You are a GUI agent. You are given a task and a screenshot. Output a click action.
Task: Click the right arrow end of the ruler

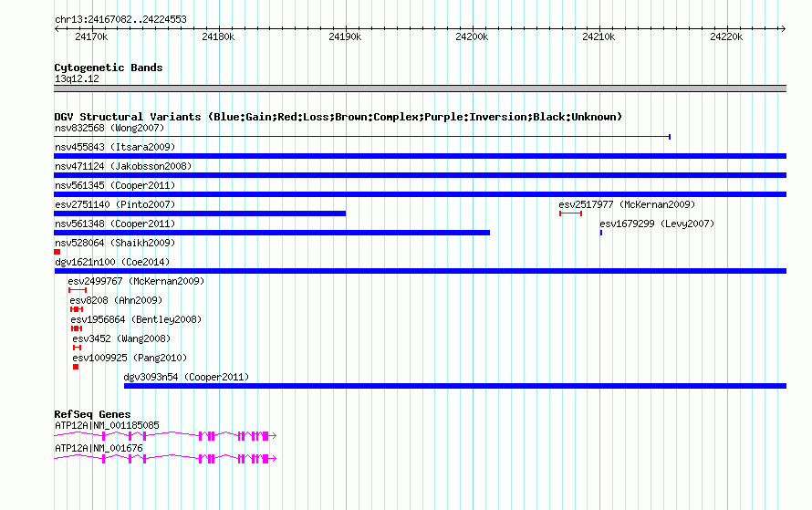tap(784, 28)
